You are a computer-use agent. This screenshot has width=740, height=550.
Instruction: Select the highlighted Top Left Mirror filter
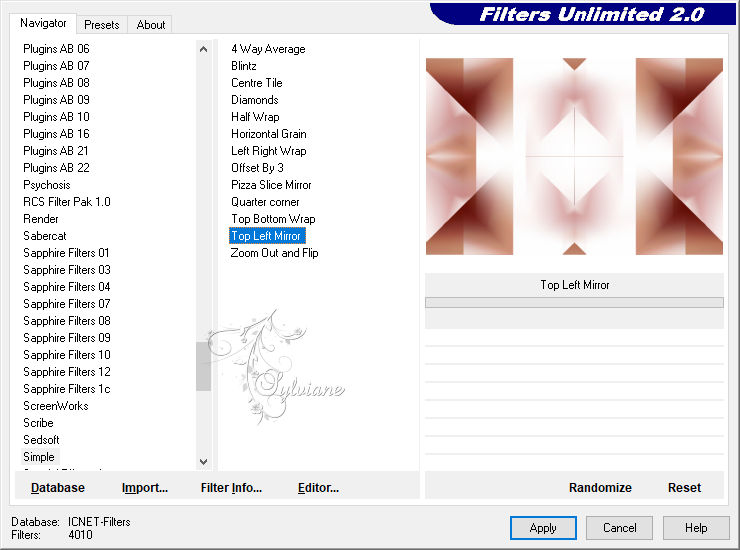267,236
